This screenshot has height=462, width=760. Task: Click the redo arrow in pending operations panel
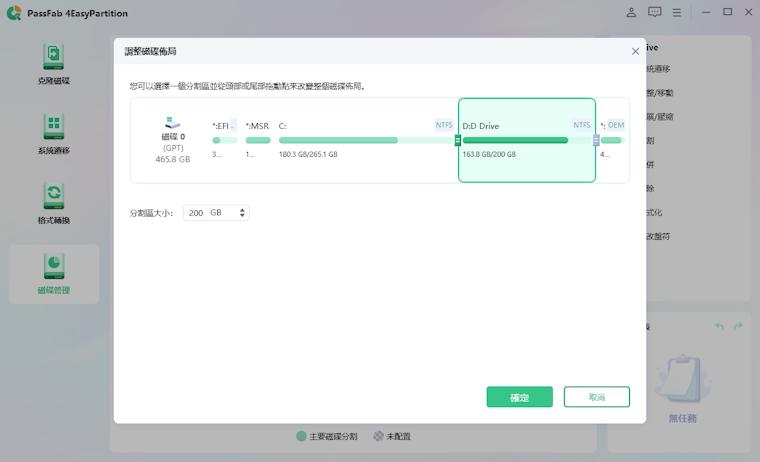click(x=738, y=327)
